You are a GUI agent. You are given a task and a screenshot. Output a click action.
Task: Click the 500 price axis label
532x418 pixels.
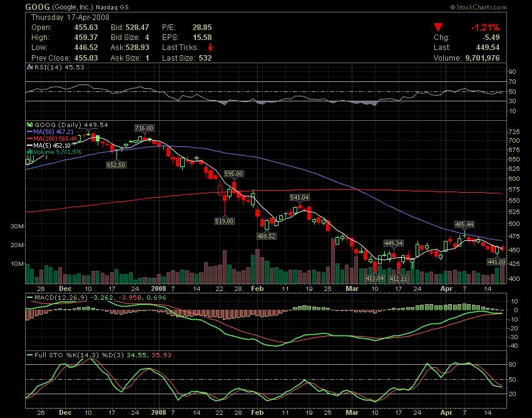point(514,223)
